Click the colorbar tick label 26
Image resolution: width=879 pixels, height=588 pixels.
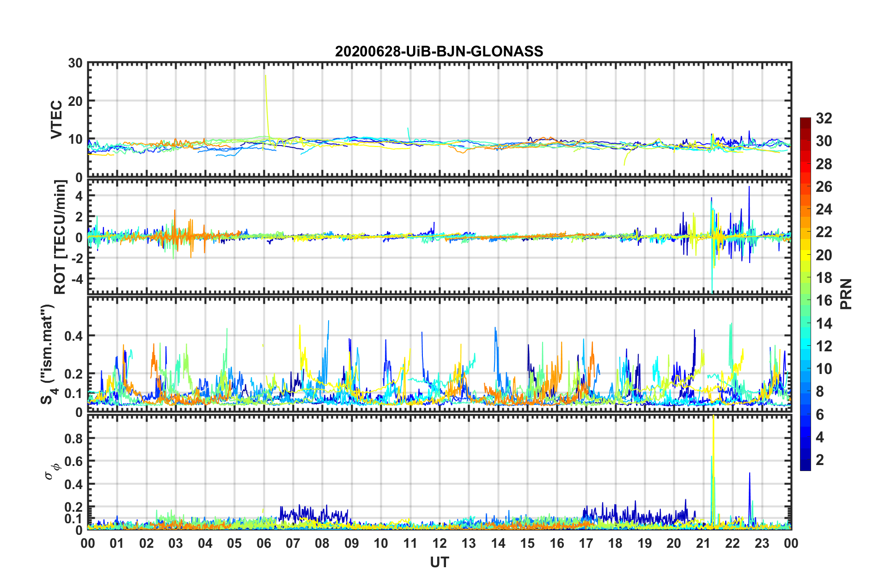pyautogui.click(x=824, y=187)
